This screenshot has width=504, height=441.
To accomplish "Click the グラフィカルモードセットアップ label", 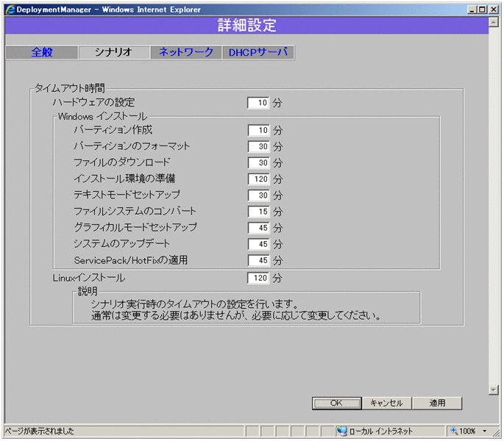I will pos(135,227).
